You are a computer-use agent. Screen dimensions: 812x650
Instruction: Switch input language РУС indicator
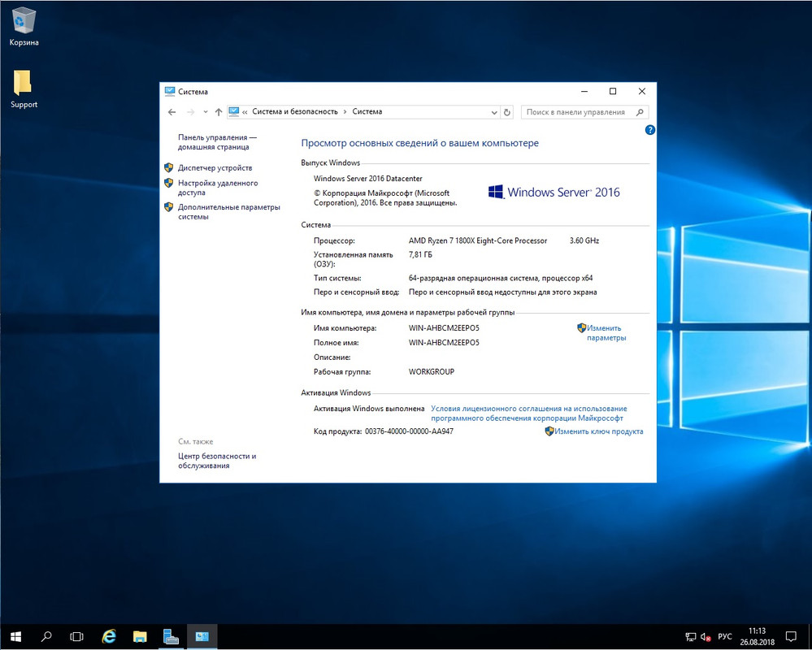pos(725,636)
